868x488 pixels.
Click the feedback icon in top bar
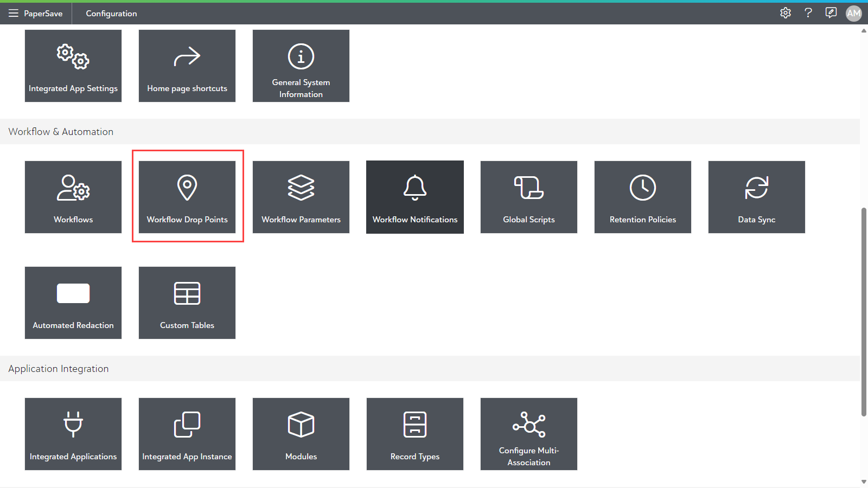tap(831, 13)
